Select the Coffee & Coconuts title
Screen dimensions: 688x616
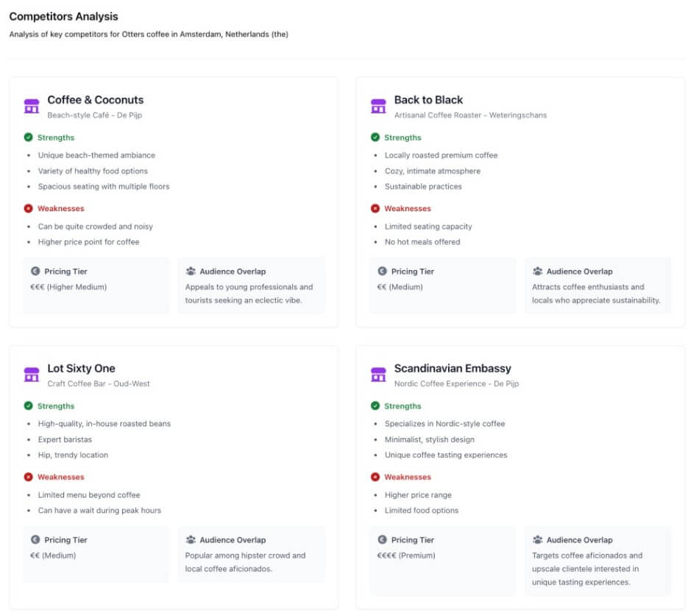pyautogui.click(x=95, y=100)
